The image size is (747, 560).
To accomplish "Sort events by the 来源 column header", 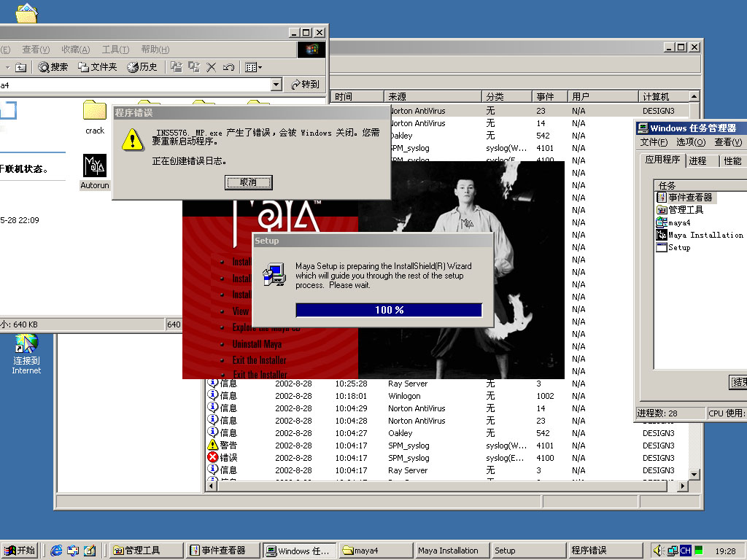I will (x=433, y=97).
